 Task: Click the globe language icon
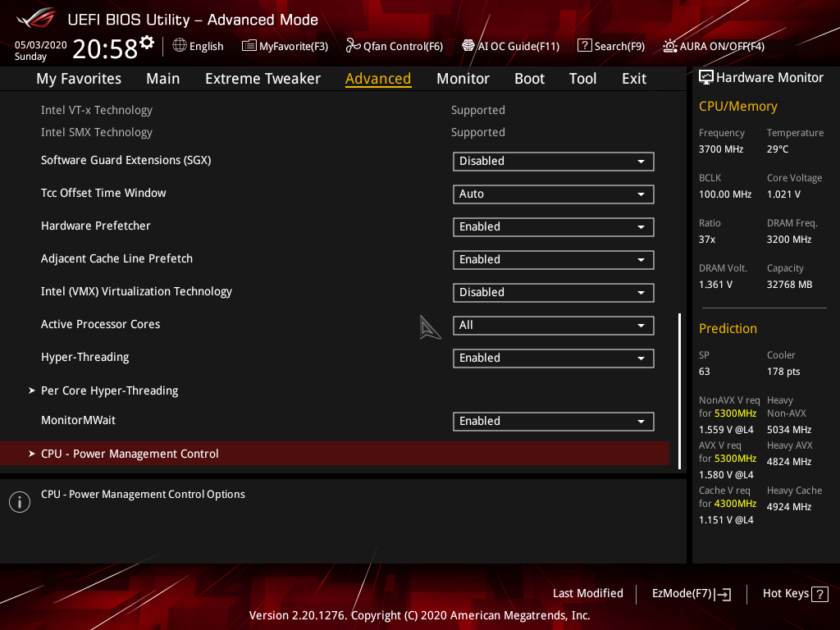coord(180,46)
